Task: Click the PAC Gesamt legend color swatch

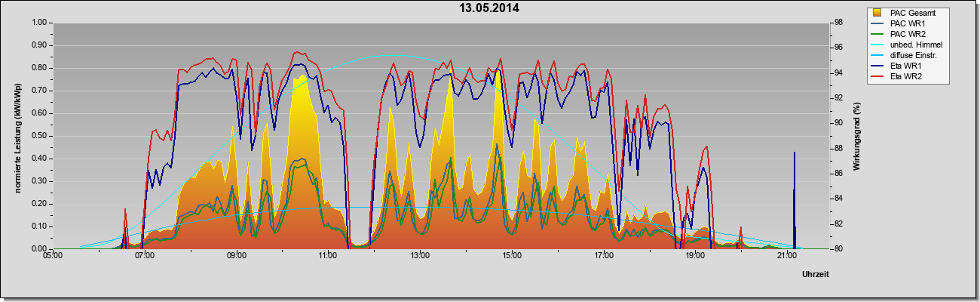Action: 877,13
